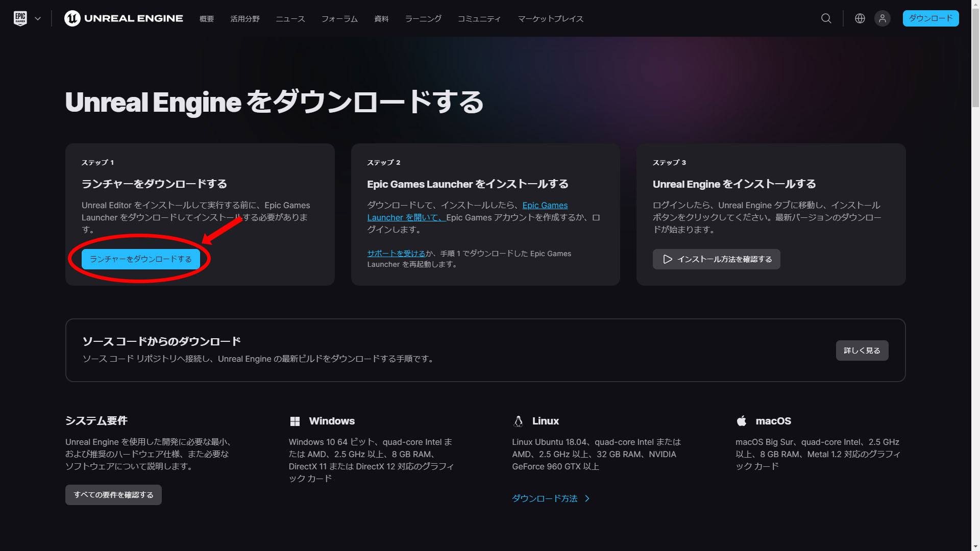Open the ニュース menu item
The width and height of the screenshot is (980, 551).
[x=290, y=19]
